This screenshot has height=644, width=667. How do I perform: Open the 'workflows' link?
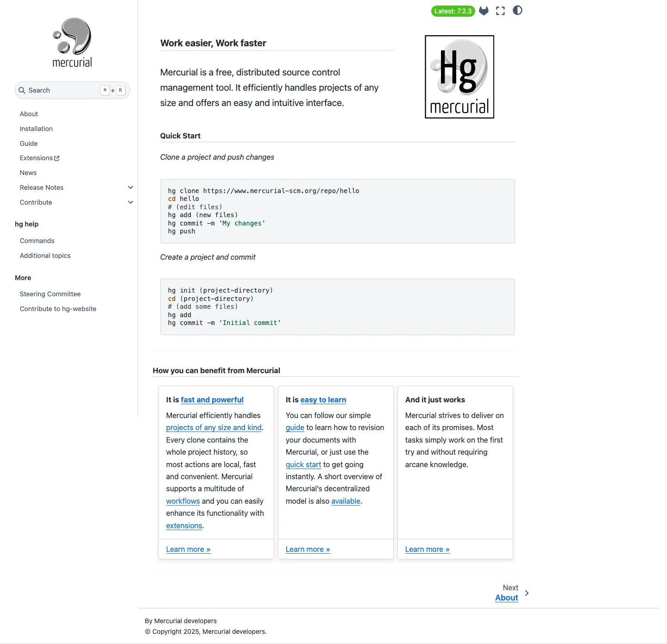click(183, 501)
